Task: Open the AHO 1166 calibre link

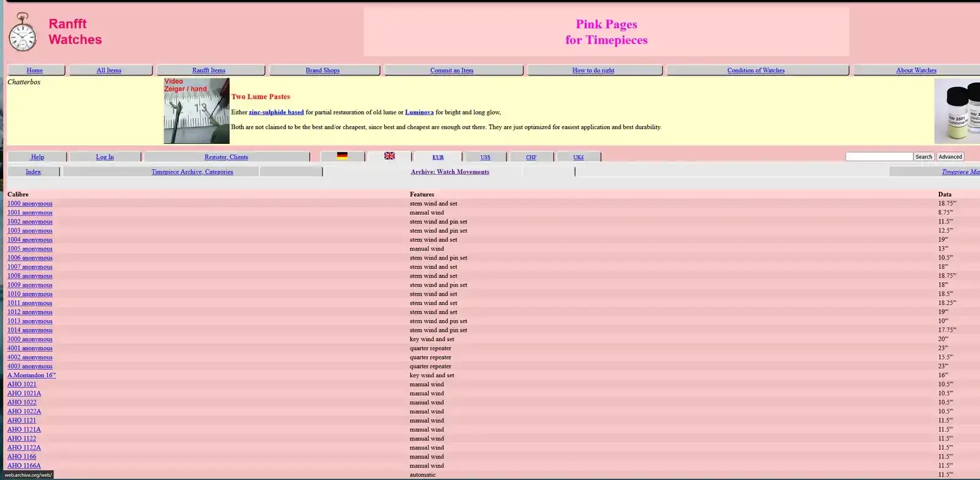Action: click(22, 457)
